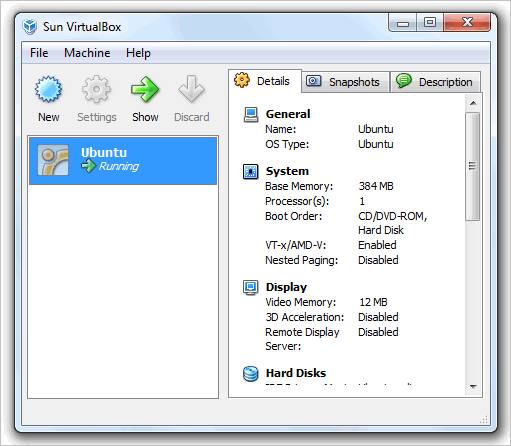Image resolution: width=511 pixels, height=446 pixels.
Task: Click the Details tab gear icon
Action: (x=242, y=80)
